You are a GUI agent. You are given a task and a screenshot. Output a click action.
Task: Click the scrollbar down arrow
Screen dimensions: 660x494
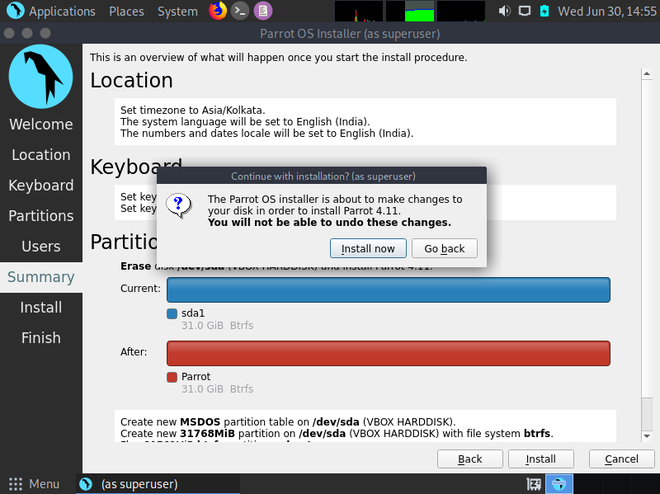pos(647,436)
